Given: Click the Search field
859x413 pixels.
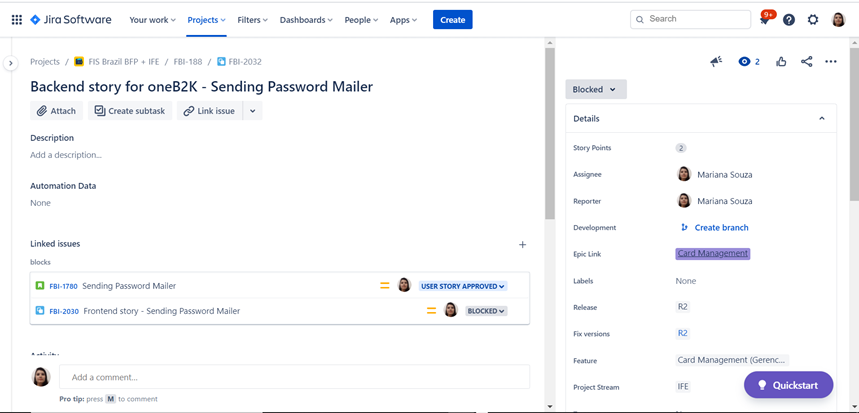Looking at the screenshot, I should pos(690,19).
